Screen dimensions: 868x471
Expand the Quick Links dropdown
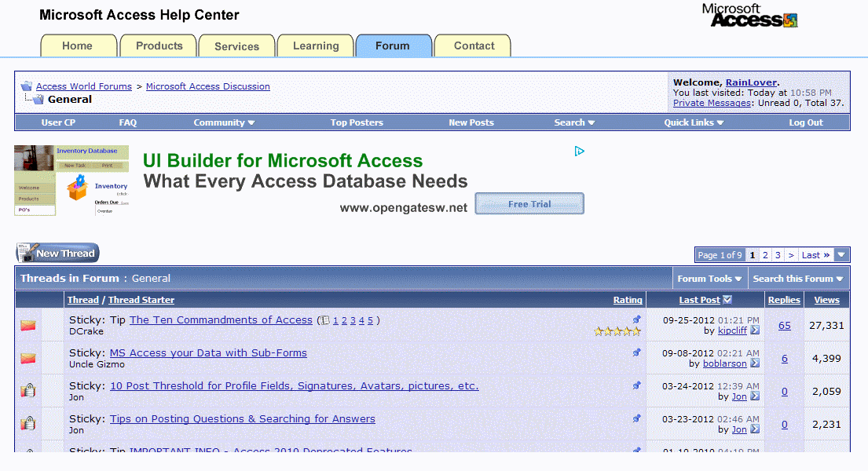pos(694,123)
